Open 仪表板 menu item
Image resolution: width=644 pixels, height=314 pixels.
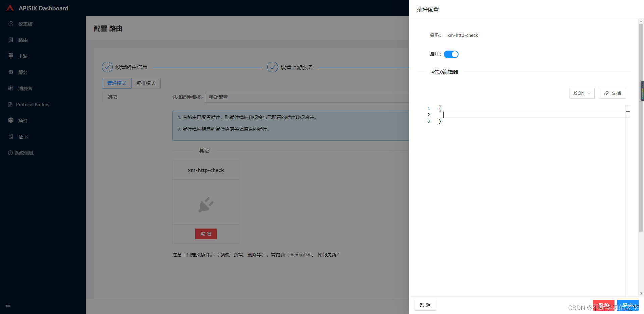pyautogui.click(x=43, y=24)
